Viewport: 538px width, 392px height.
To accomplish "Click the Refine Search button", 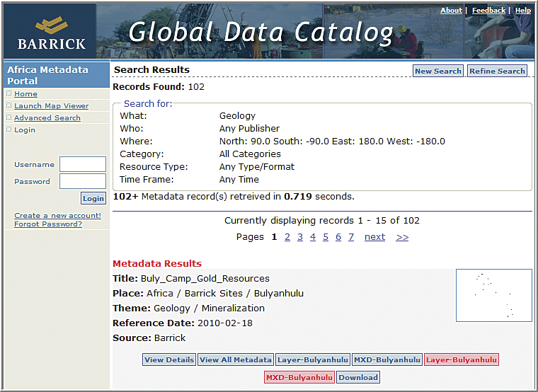I will pyautogui.click(x=497, y=71).
